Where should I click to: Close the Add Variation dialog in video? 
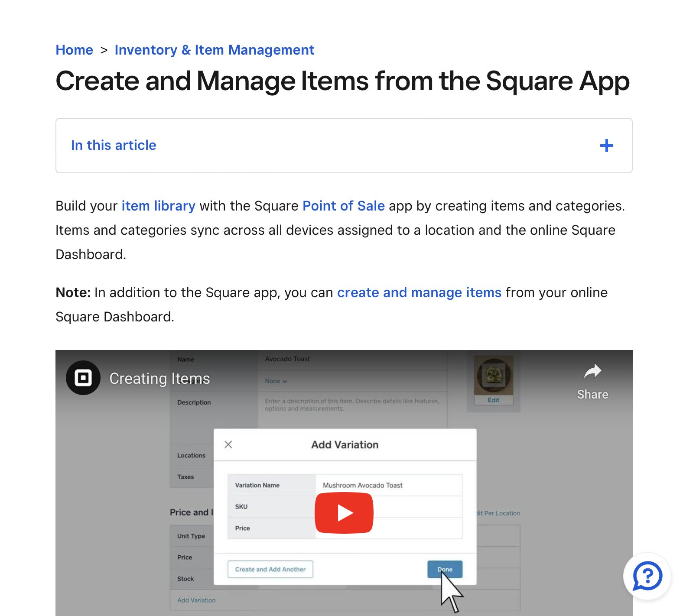point(228,444)
